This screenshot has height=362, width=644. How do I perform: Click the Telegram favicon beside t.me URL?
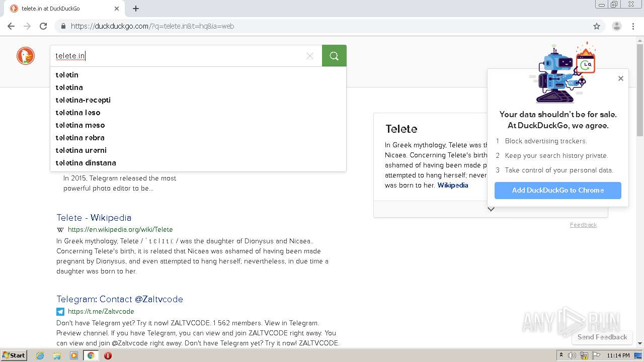60,312
